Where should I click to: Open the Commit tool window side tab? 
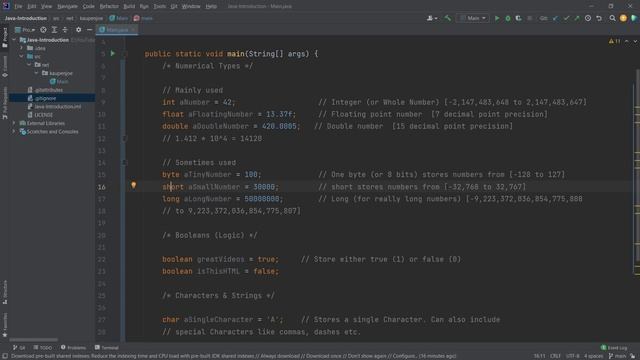(5, 67)
